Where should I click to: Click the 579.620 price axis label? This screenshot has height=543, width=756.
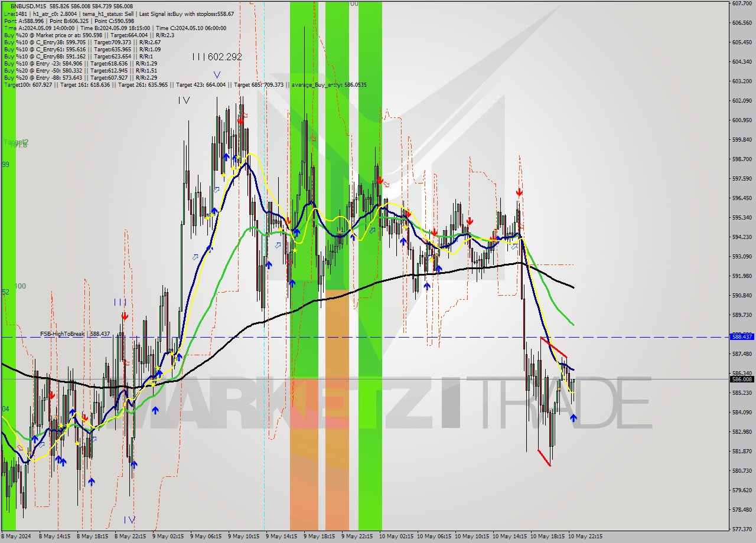[742, 490]
